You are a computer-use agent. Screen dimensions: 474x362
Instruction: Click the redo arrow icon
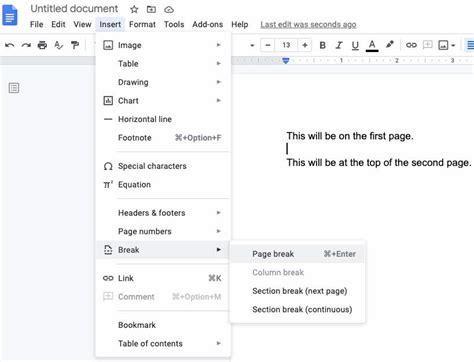[26, 45]
